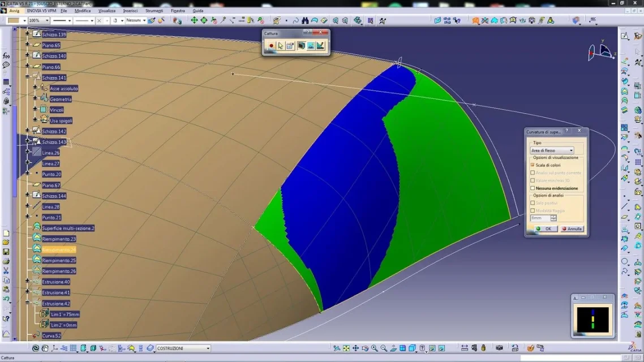Click the Zoom In magnifier icon
This screenshot has height=362, width=644.
(x=374, y=348)
